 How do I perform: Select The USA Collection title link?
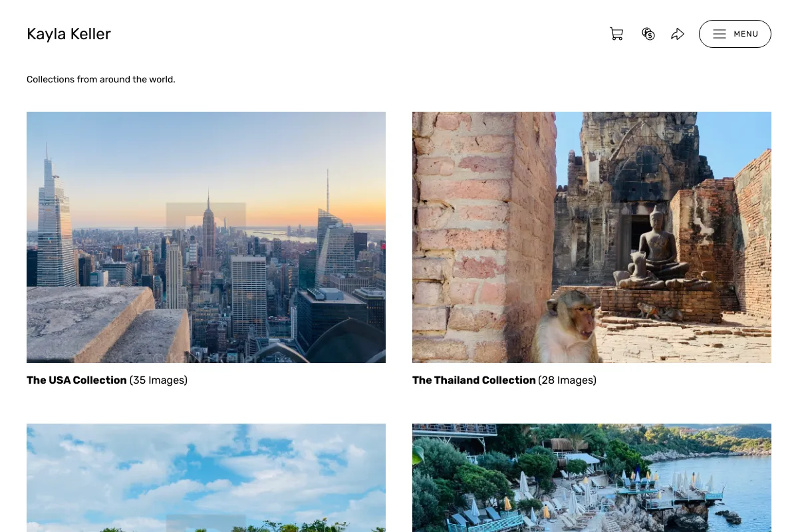tap(76, 380)
